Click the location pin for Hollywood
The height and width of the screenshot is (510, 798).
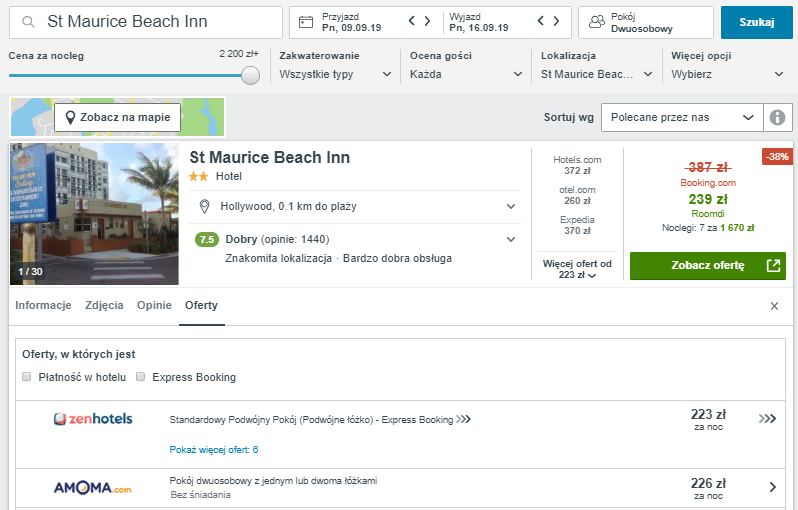pos(205,207)
